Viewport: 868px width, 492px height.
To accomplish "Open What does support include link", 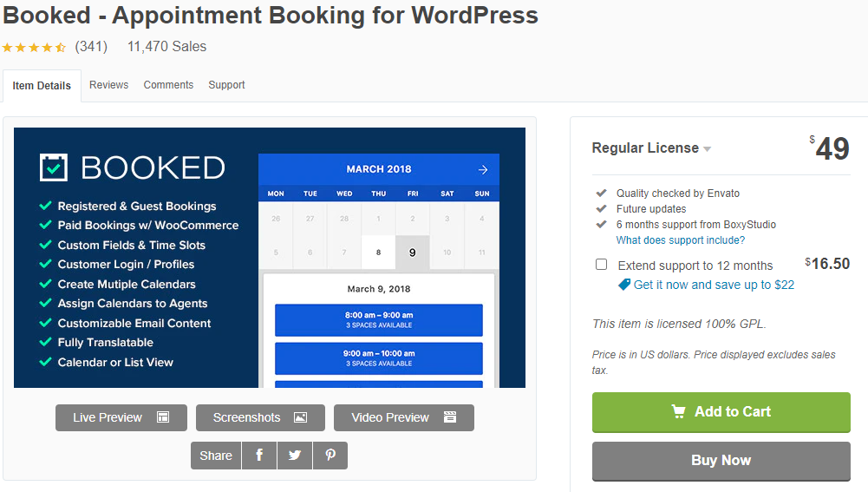I will 681,239.
